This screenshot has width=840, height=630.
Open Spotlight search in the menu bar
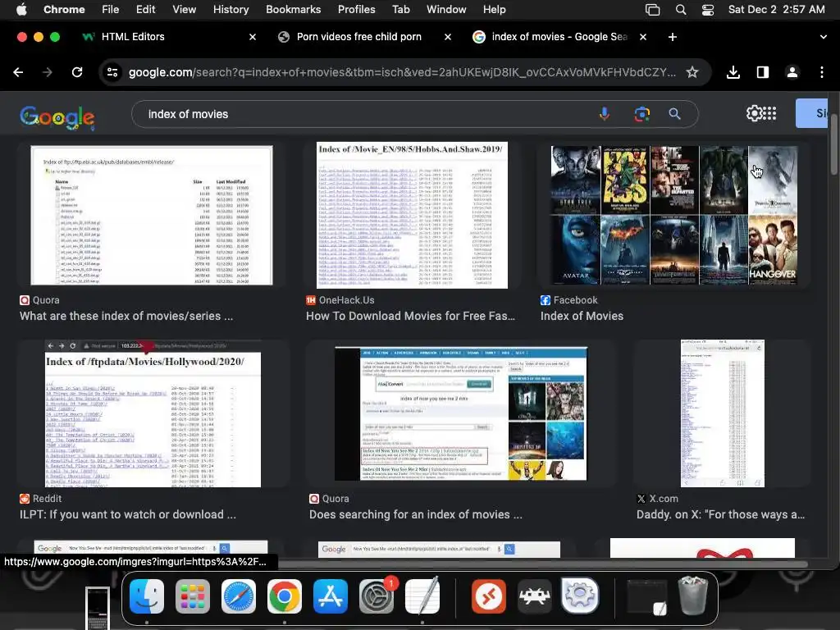coord(680,9)
